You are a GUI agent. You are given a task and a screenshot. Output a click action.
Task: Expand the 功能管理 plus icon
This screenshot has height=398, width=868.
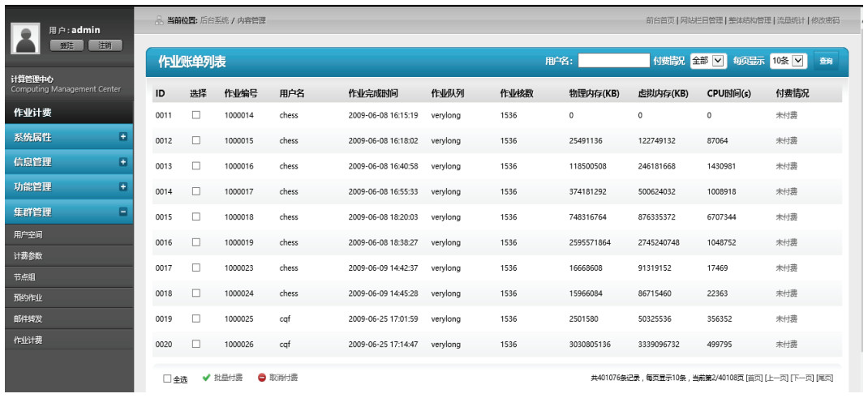123,186
